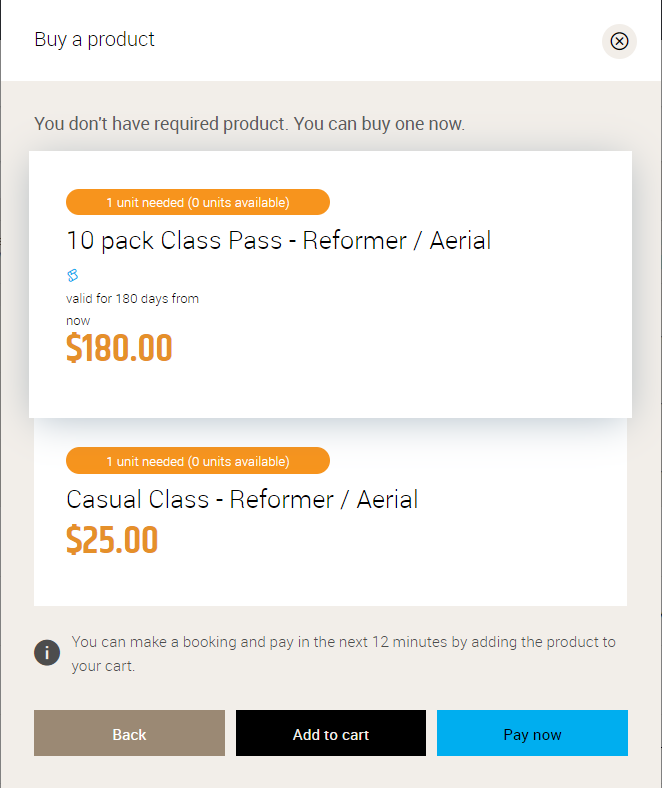Click the $180.00 price

coord(119,348)
